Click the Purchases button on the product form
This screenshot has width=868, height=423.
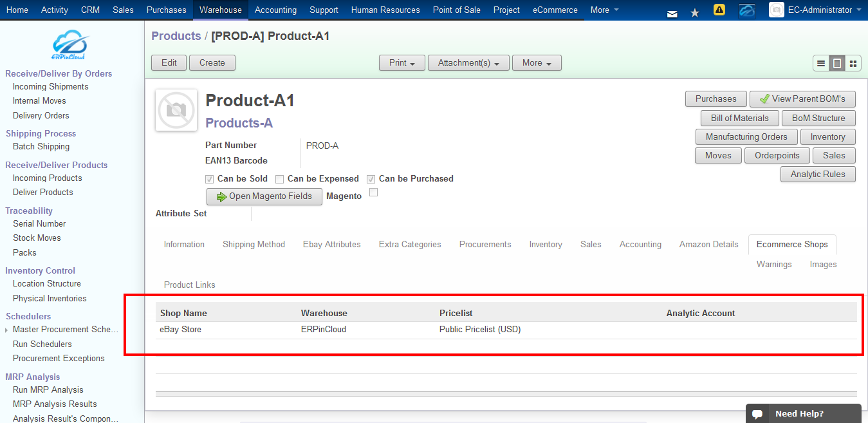(716, 99)
